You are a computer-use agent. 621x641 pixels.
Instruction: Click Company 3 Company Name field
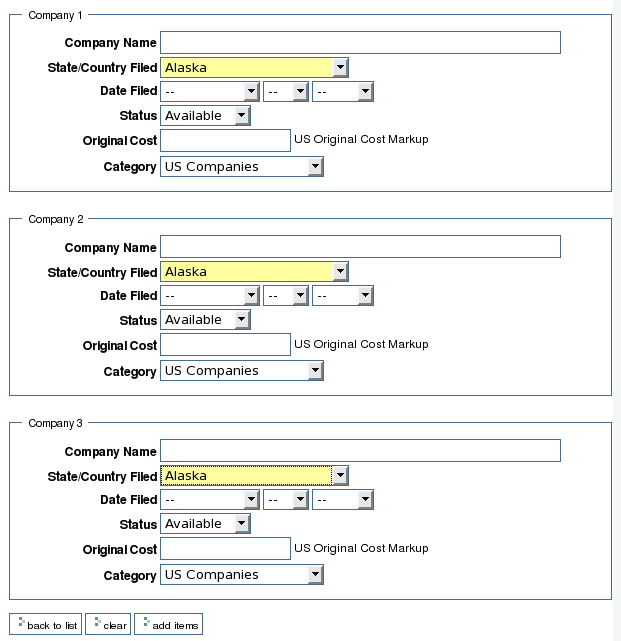[360, 451]
